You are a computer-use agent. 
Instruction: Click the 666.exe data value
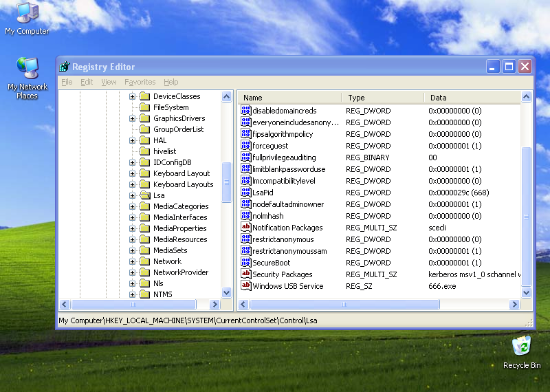coord(442,286)
